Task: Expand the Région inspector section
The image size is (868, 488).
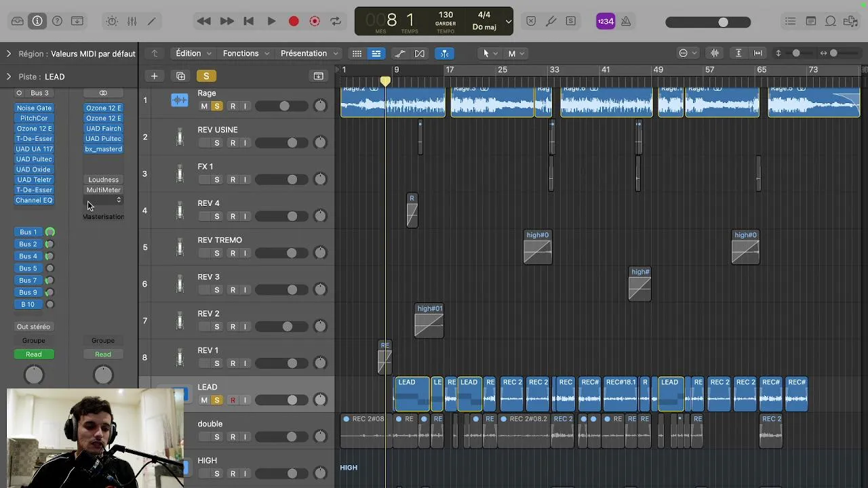Action: pos(9,54)
